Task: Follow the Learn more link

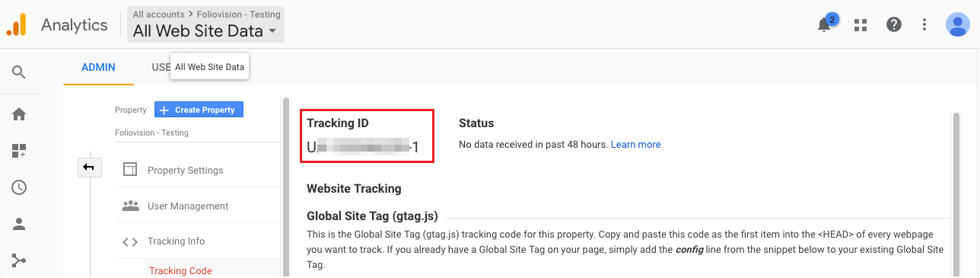Action: pyautogui.click(x=635, y=144)
